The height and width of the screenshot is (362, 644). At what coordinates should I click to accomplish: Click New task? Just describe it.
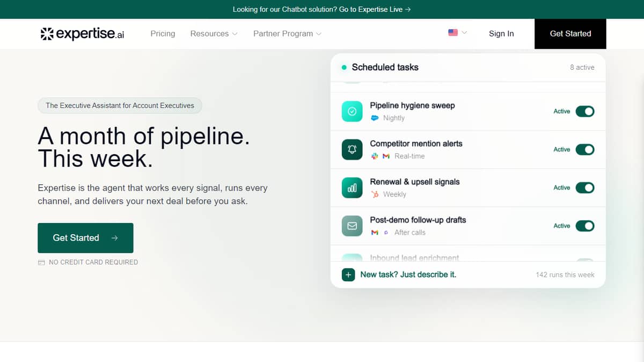click(x=408, y=274)
